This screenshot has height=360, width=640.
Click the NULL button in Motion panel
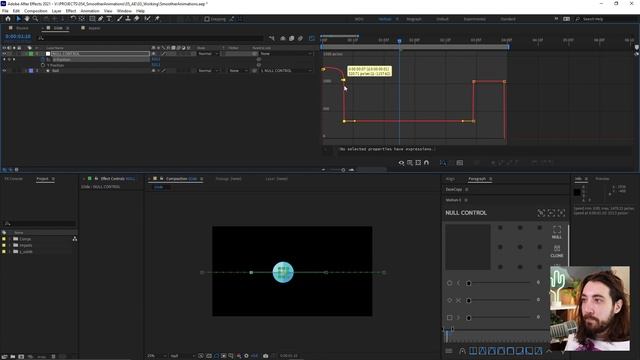[557, 232]
